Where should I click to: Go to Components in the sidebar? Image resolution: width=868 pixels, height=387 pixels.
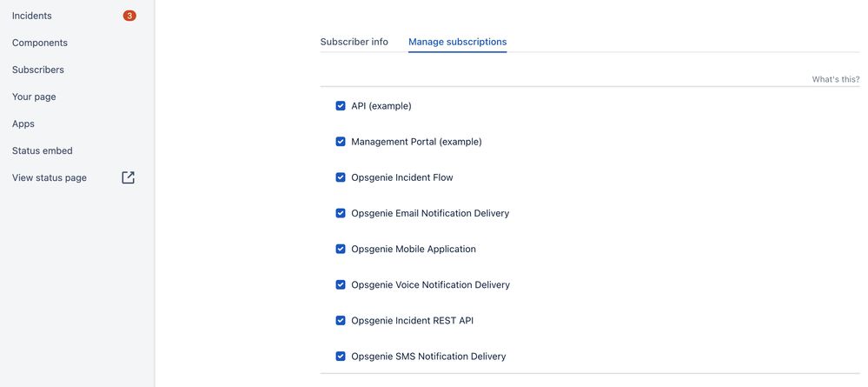click(40, 43)
